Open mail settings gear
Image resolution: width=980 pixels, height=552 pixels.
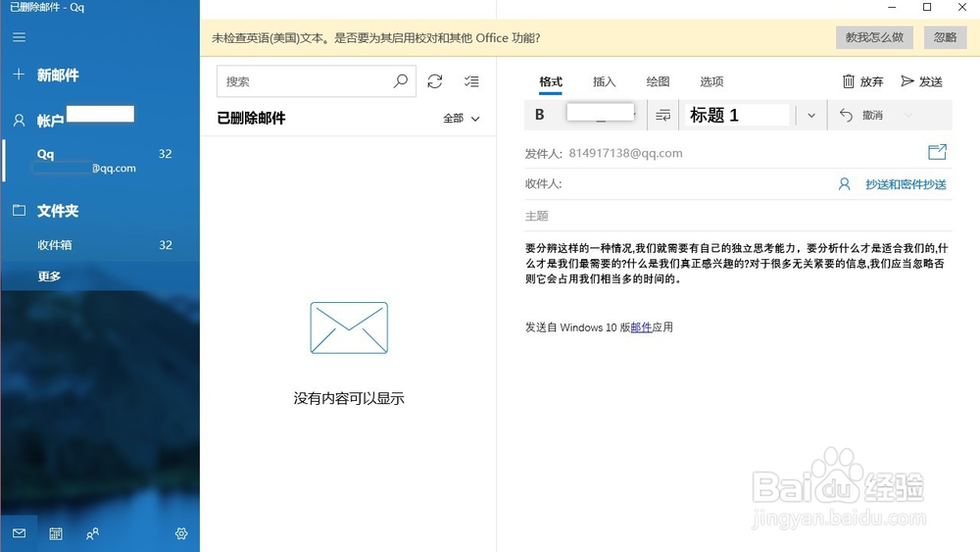[181, 533]
